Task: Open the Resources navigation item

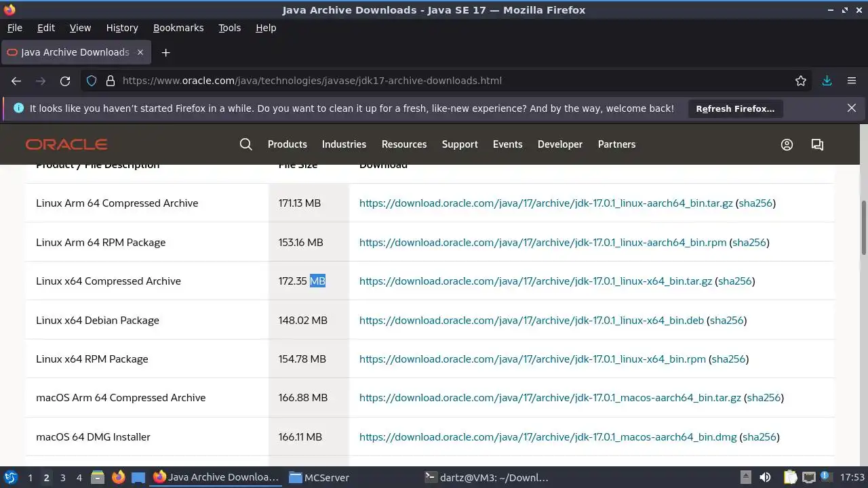Action: pyautogui.click(x=404, y=144)
